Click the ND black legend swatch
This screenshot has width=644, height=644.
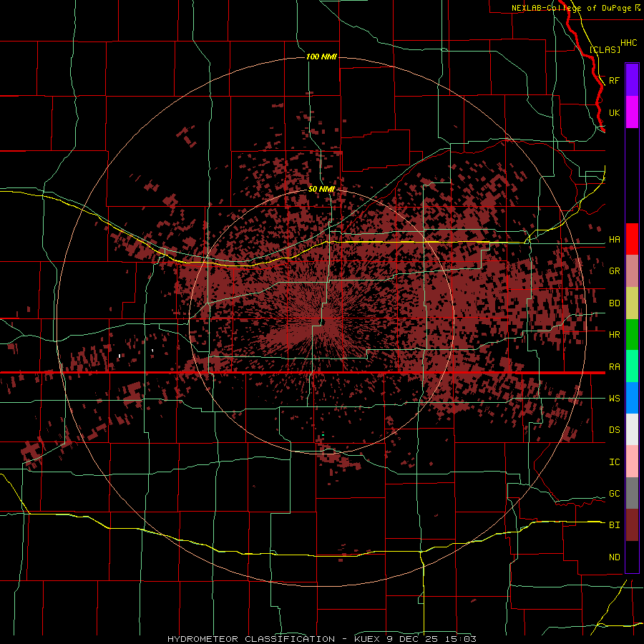632,557
